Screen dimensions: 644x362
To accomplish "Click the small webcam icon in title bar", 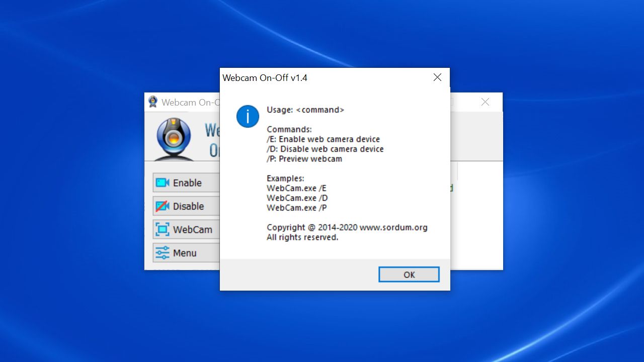I will [x=153, y=102].
